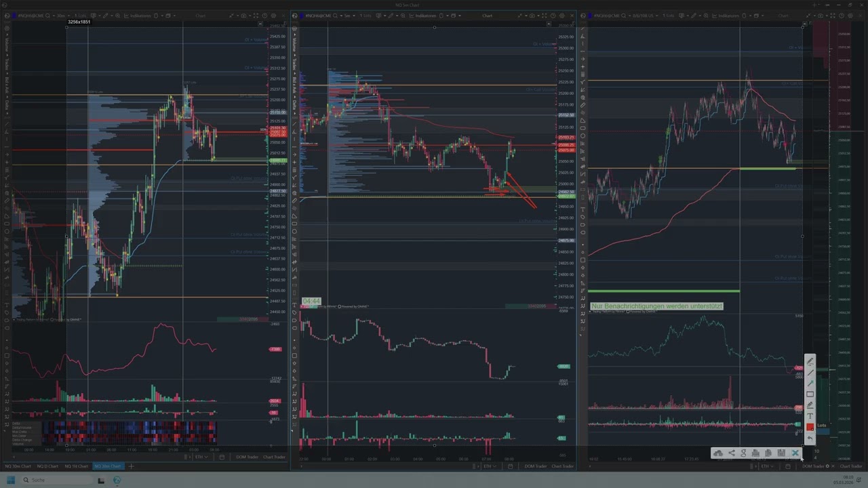
Task: Open the 5m timeframe dropdown in middle chart
Action: coord(350,16)
